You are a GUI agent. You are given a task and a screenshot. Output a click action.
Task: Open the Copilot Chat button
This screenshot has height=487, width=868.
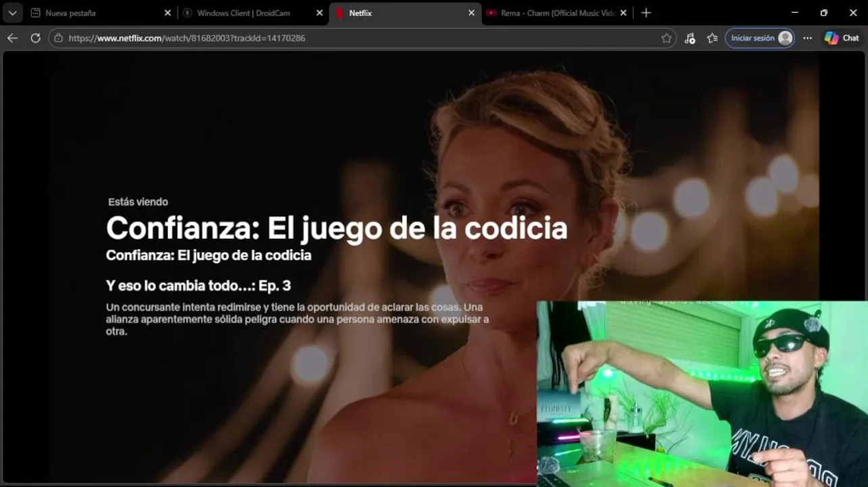tap(842, 38)
